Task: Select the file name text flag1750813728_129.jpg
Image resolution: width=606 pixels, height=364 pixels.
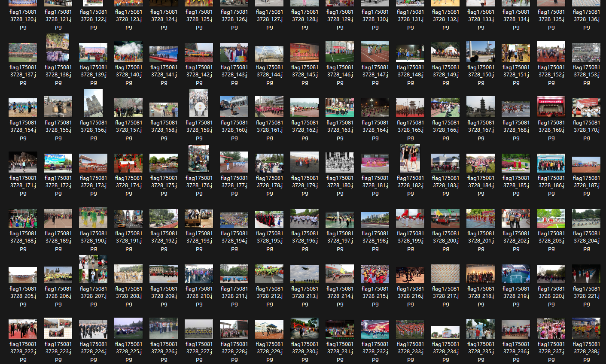Action: point(340,19)
